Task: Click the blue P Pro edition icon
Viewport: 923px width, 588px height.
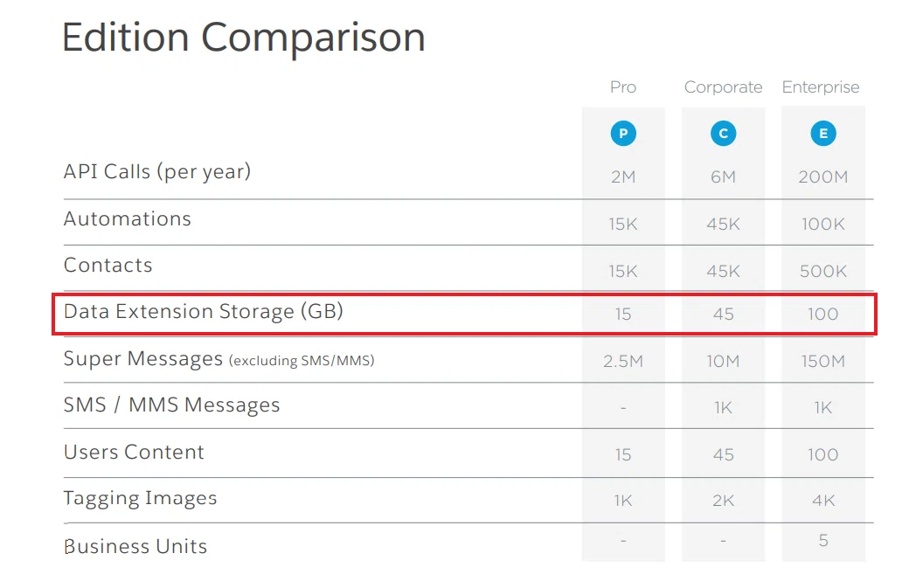Action: [623, 134]
